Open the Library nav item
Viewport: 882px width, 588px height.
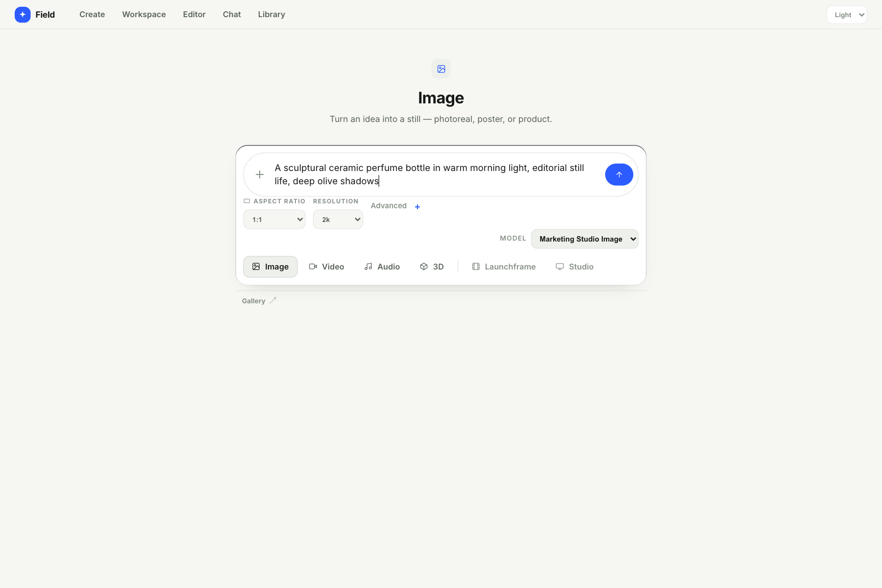[271, 15]
